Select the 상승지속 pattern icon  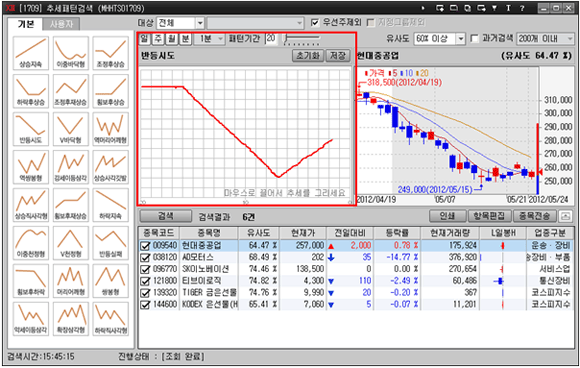click(x=31, y=53)
